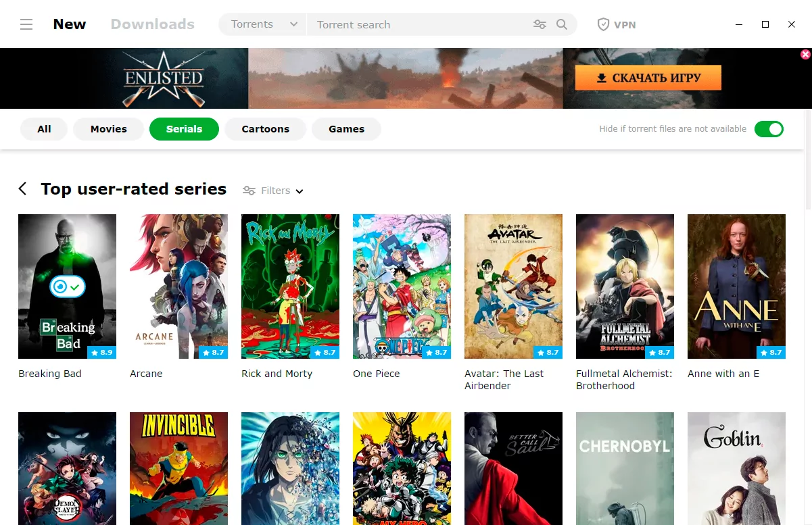Click the Filters sliders icon
The height and width of the screenshot is (525, 812).
click(x=249, y=191)
